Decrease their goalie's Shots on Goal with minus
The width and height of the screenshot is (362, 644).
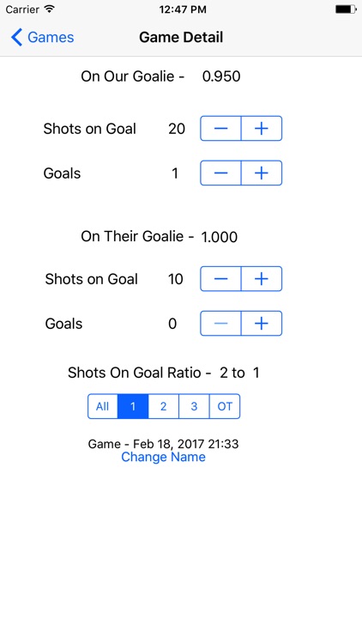coord(220,279)
